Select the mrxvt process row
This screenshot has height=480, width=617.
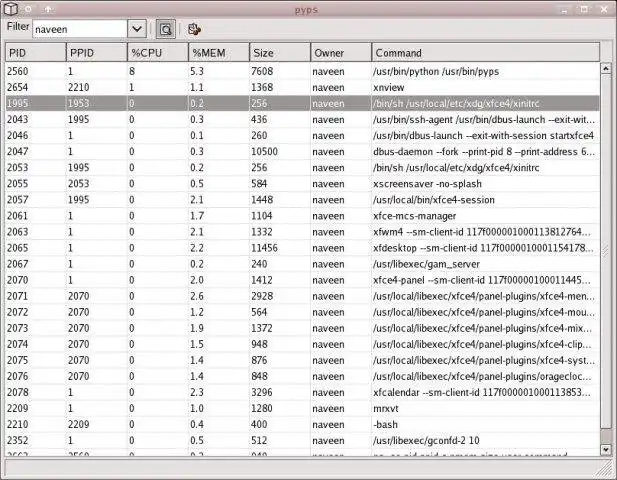(302, 408)
